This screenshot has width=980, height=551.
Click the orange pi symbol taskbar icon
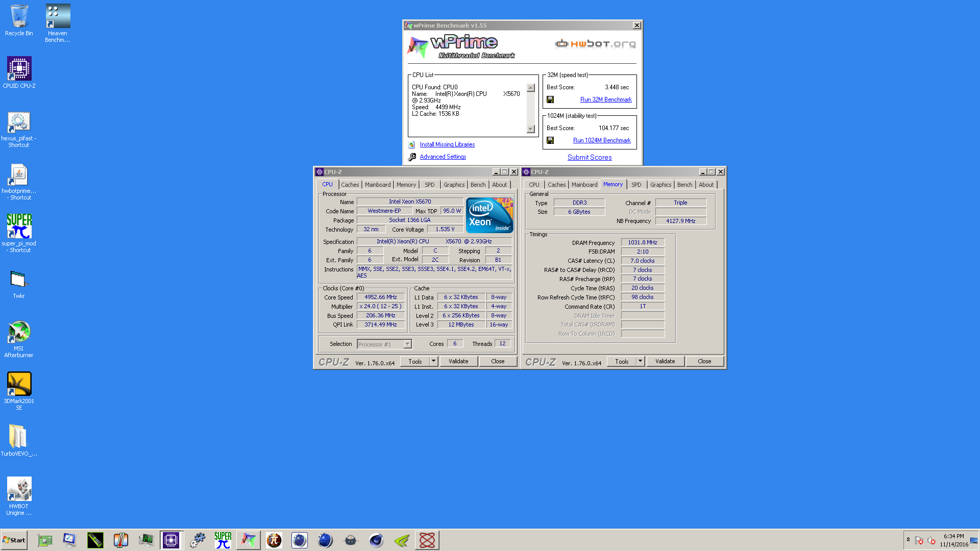pyautogui.click(x=274, y=540)
